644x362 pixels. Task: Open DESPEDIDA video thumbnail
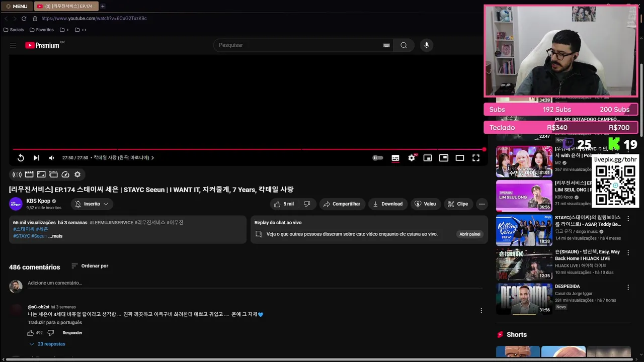524,299
